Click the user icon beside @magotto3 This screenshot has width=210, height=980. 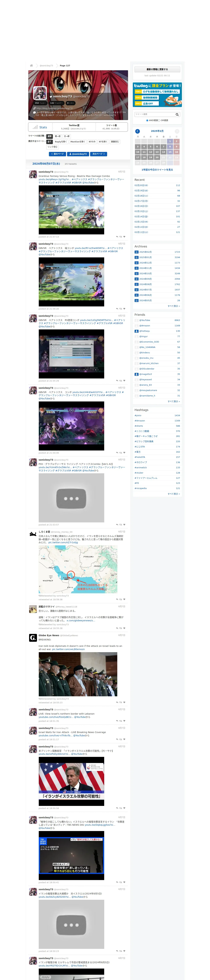(136, 374)
